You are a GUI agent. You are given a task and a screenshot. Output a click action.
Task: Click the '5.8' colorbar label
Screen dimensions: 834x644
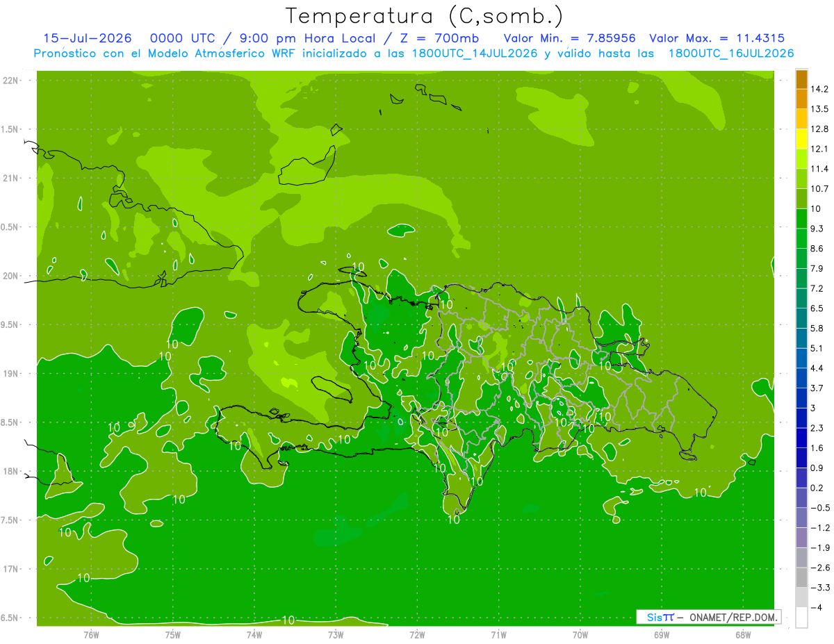[x=817, y=328]
